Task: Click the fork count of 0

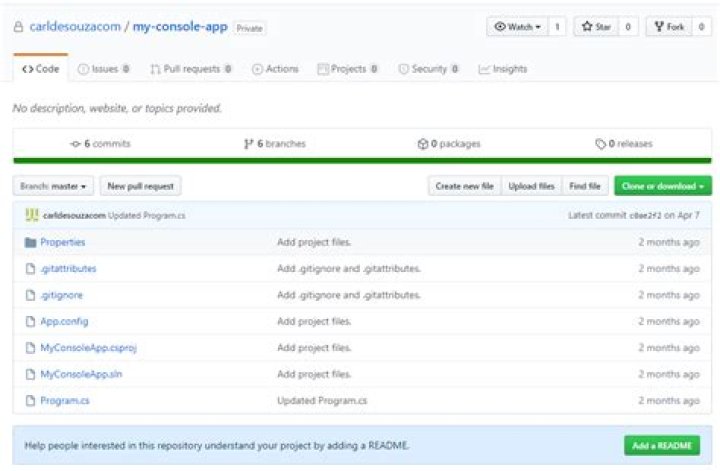Action: [x=701, y=27]
